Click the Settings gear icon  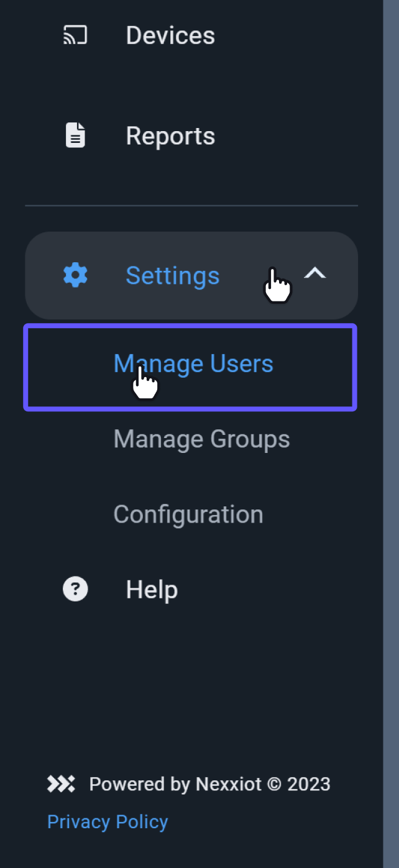tap(75, 275)
